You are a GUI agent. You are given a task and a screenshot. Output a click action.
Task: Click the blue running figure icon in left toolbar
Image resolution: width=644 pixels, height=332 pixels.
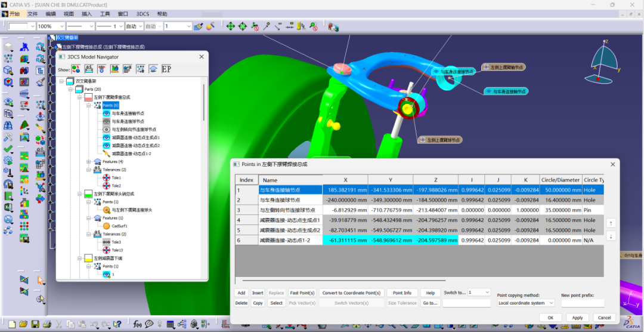(24, 47)
